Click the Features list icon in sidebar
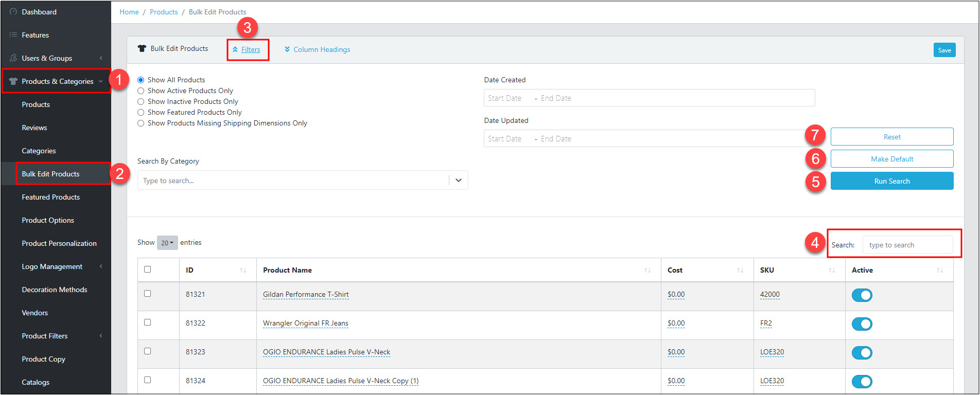Screen dimensions: 980x395 [x=13, y=35]
